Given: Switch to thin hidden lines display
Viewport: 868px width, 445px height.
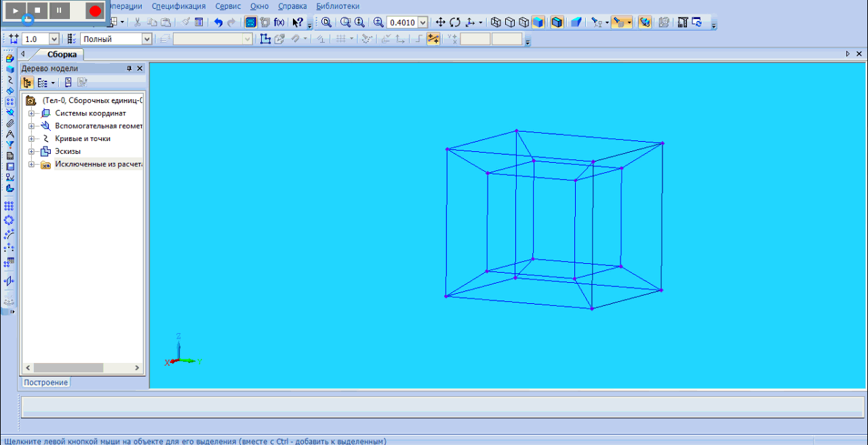Looking at the screenshot, I should (524, 22).
